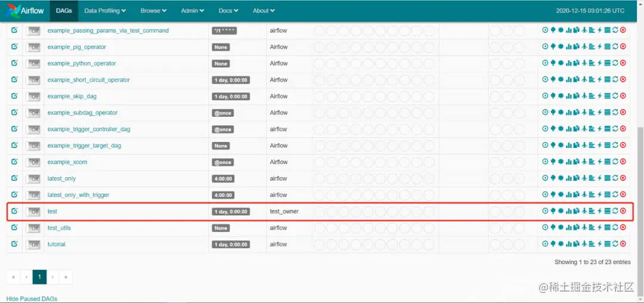
Task: Open Logs for example_trigger_controller_dag
Action: (607, 128)
